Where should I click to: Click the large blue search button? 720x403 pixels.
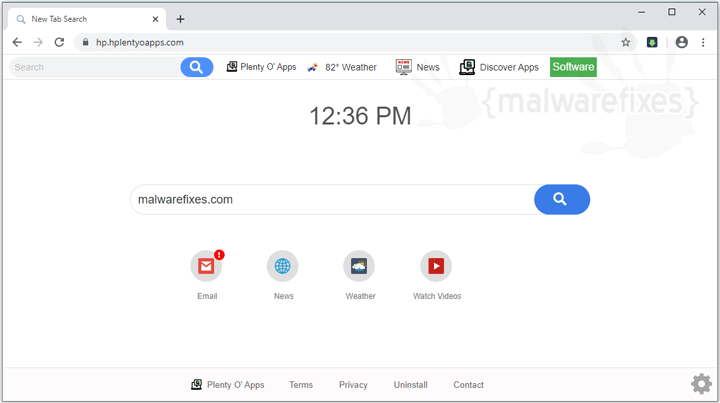point(562,200)
